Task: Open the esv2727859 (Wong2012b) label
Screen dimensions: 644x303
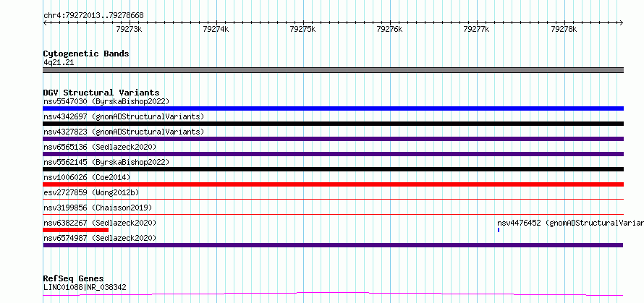Action: click(91, 192)
